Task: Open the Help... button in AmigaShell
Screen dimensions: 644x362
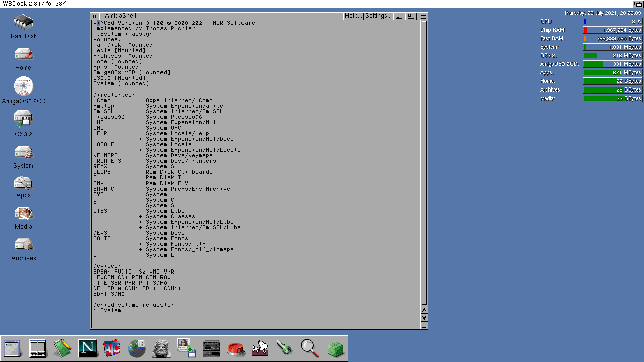Action: coord(353,16)
